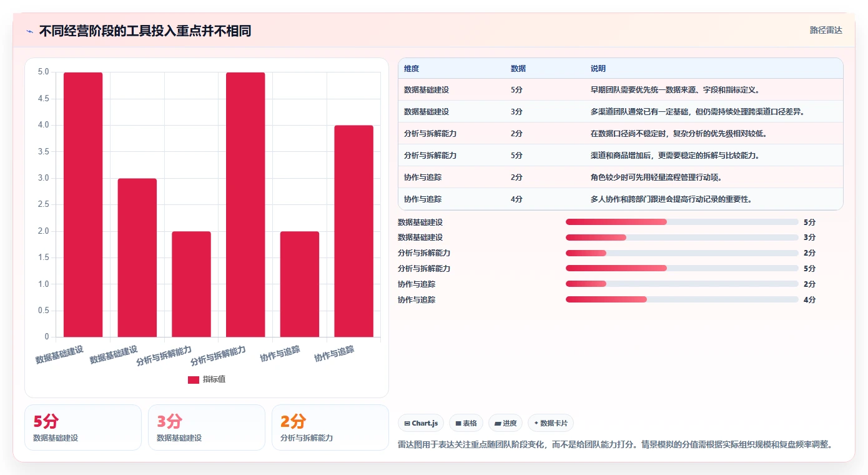This screenshot has width=868, height=475.
Task: Click the 路径雷达 label in the header
Action: pos(826,30)
